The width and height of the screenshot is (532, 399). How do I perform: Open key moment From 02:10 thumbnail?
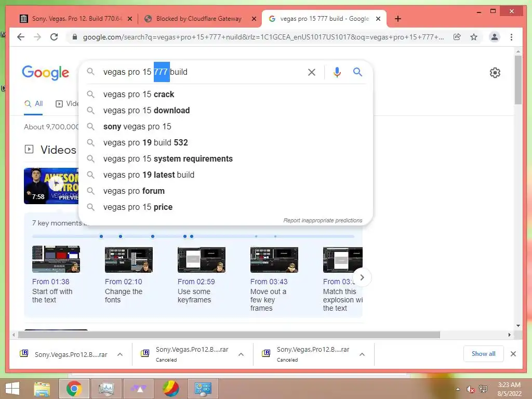(x=129, y=260)
